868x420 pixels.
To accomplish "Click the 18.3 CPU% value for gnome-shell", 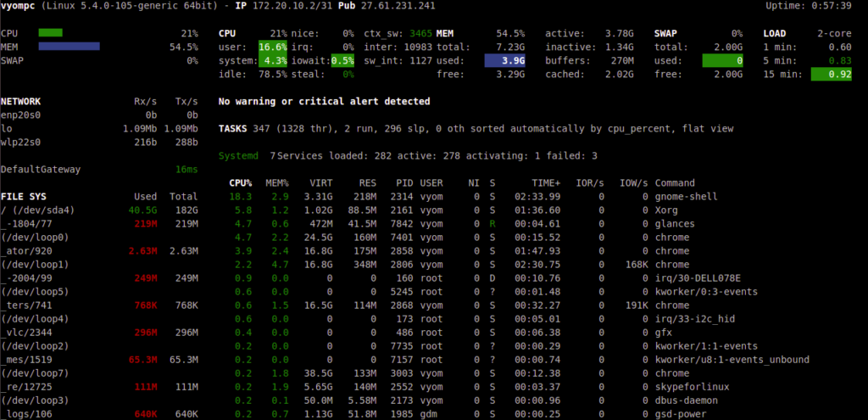I will tap(240, 197).
